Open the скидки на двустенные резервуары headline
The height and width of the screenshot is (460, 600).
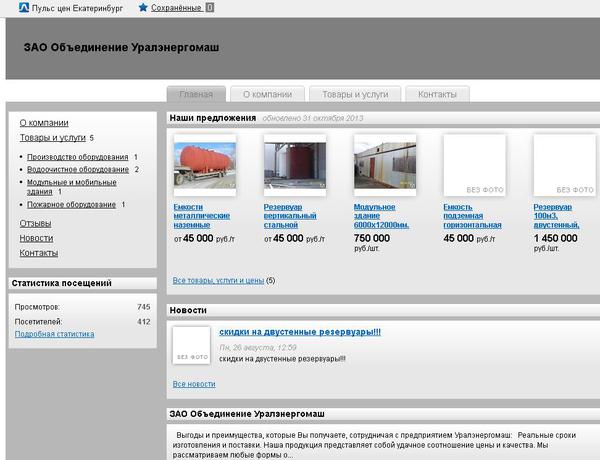click(x=300, y=331)
